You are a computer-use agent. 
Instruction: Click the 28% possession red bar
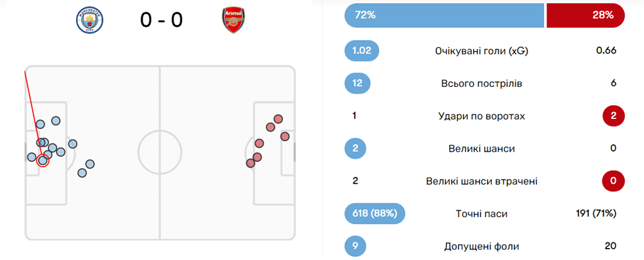pyautogui.click(x=585, y=15)
